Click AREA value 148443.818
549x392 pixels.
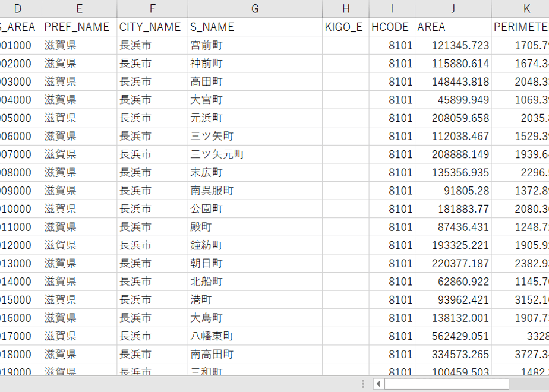coord(453,81)
